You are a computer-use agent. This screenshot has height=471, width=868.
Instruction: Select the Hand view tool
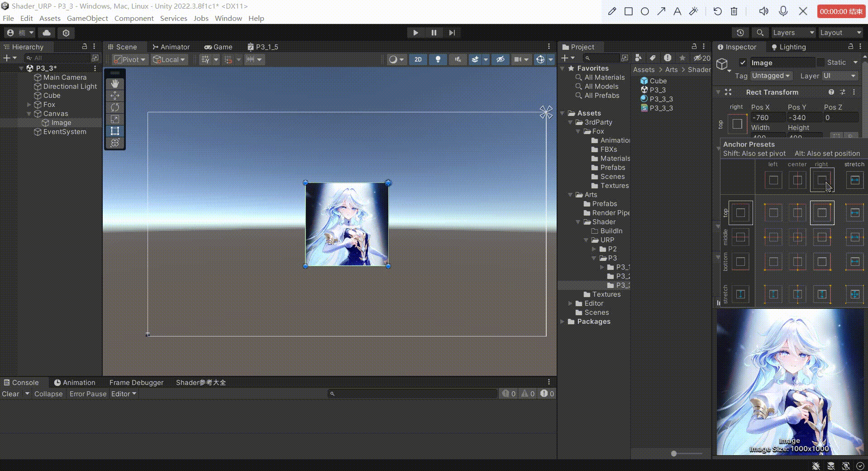(x=115, y=84)
